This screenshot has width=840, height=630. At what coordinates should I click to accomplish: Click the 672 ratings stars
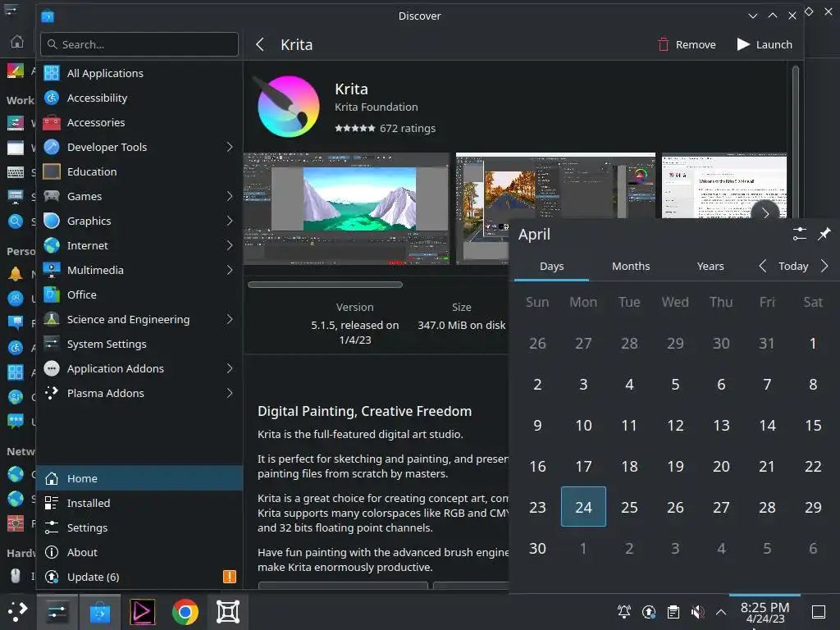(354, 129)
